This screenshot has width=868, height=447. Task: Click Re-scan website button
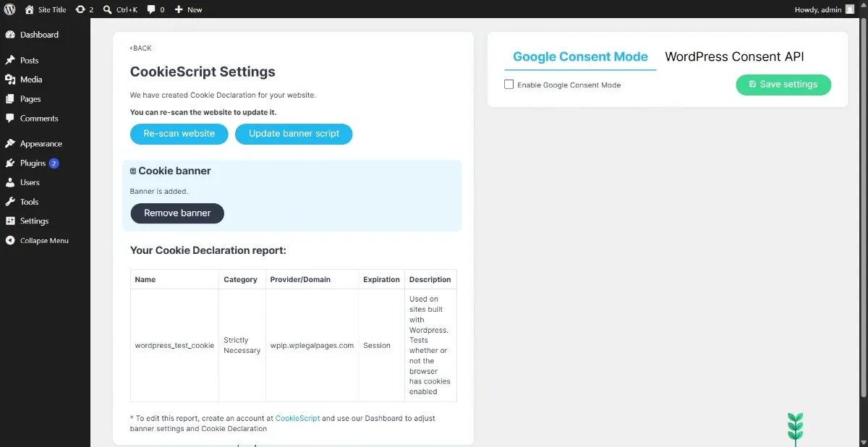(x=179, y=134)
